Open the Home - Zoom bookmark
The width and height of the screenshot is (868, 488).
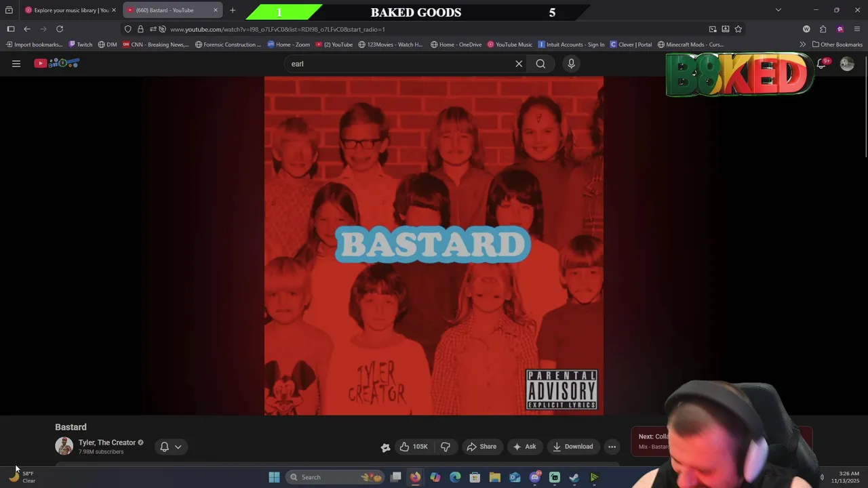tap(288, 45)
